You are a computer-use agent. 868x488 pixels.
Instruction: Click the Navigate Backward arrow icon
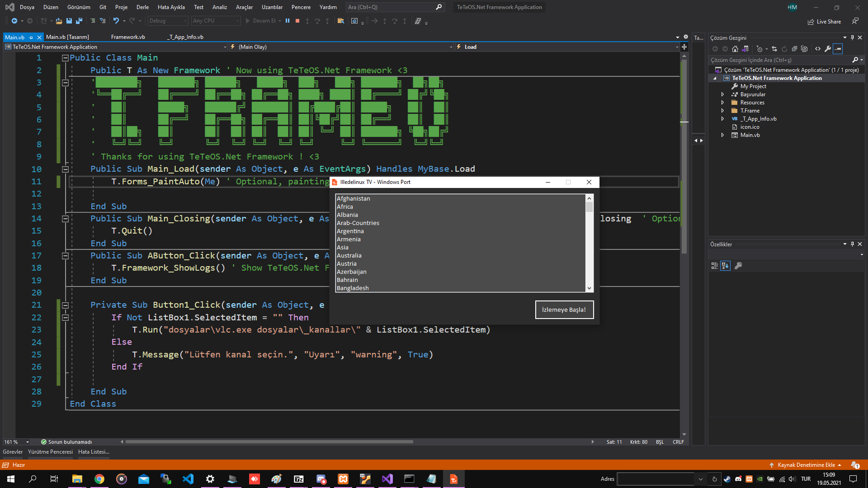tap(14, 21)
